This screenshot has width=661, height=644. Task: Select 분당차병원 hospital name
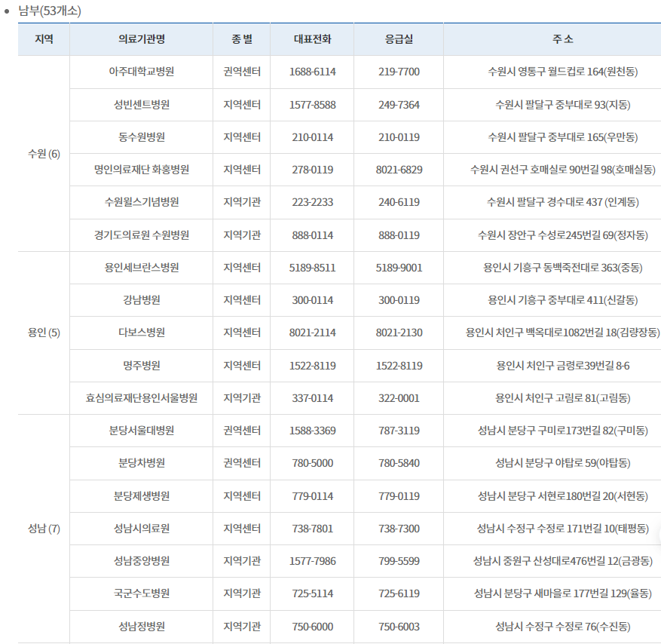[x=141, y=463]
